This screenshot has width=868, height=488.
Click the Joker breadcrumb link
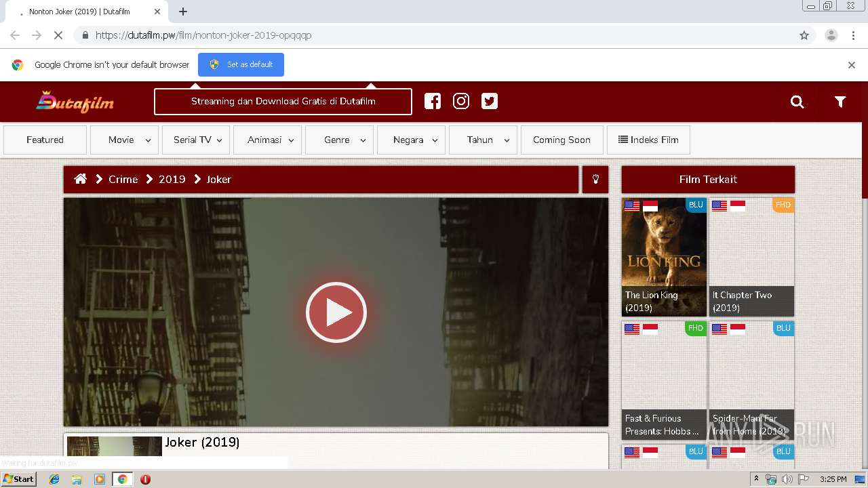point(218,180)
